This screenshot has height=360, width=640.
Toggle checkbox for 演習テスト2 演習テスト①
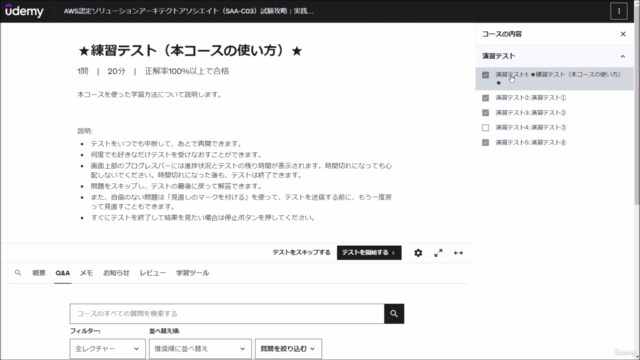click(x=485, y=98)
